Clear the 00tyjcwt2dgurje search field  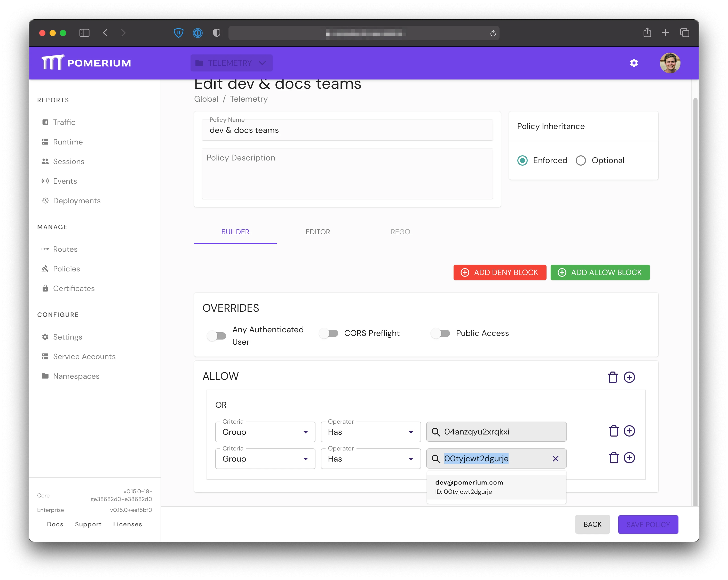(x=555, y=459)
